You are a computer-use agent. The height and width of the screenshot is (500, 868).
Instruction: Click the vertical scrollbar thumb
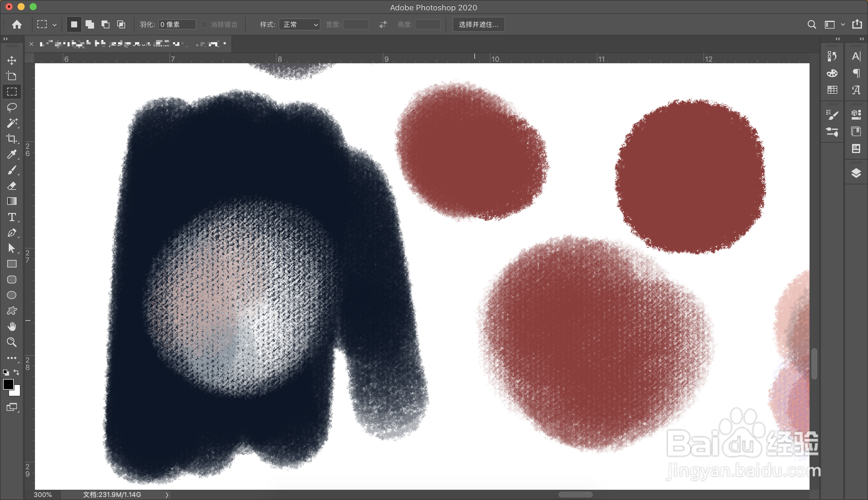(814, 364)
